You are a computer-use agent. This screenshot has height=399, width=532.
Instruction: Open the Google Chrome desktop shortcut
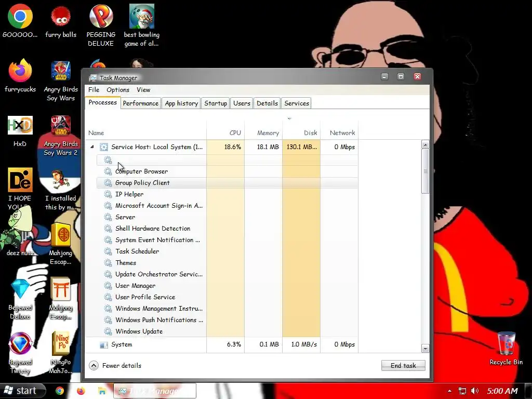pyautogui.click(x=20, y=21)
